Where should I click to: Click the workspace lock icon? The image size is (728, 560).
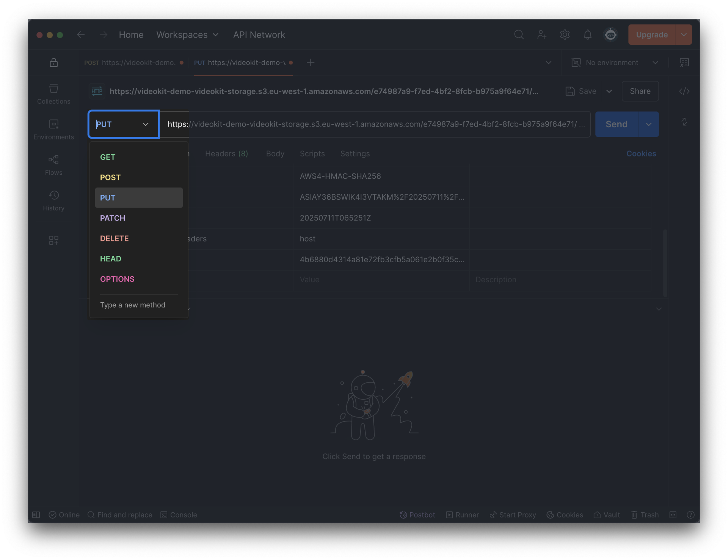pos(53,63)
